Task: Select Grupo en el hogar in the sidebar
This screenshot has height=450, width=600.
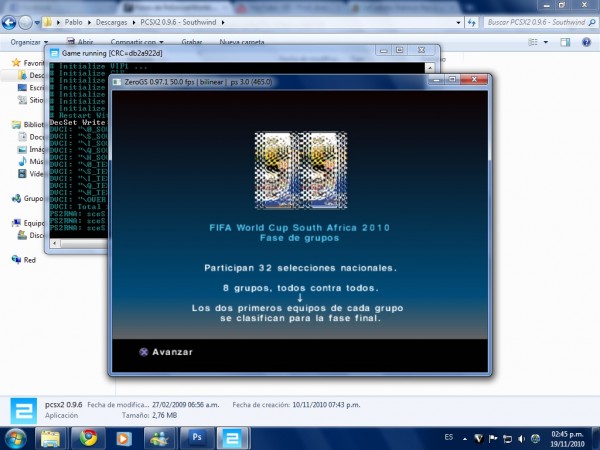Action: point(28,198)
